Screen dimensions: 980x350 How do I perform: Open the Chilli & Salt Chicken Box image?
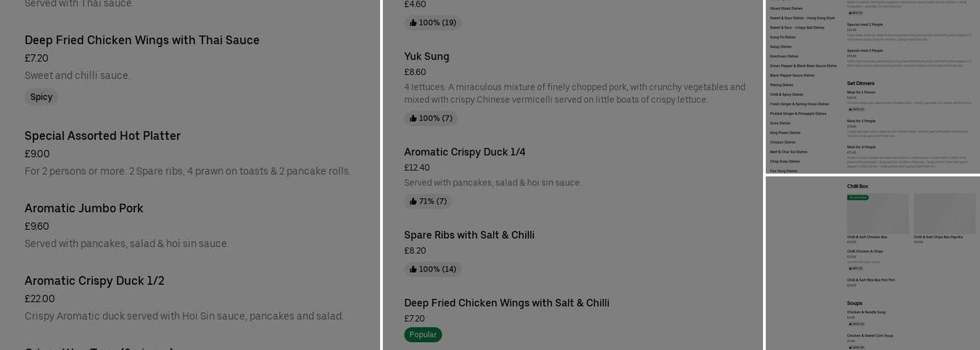pyautogui.click(x=878, y=213)
